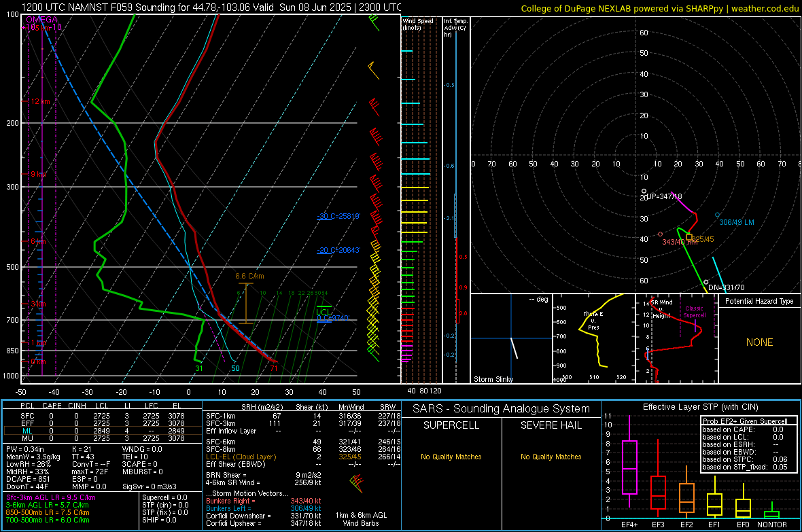Click the Bunkers Right = 343/40 kt line
The width and height of the screenshot is (802, 532).
coord(264,501)
